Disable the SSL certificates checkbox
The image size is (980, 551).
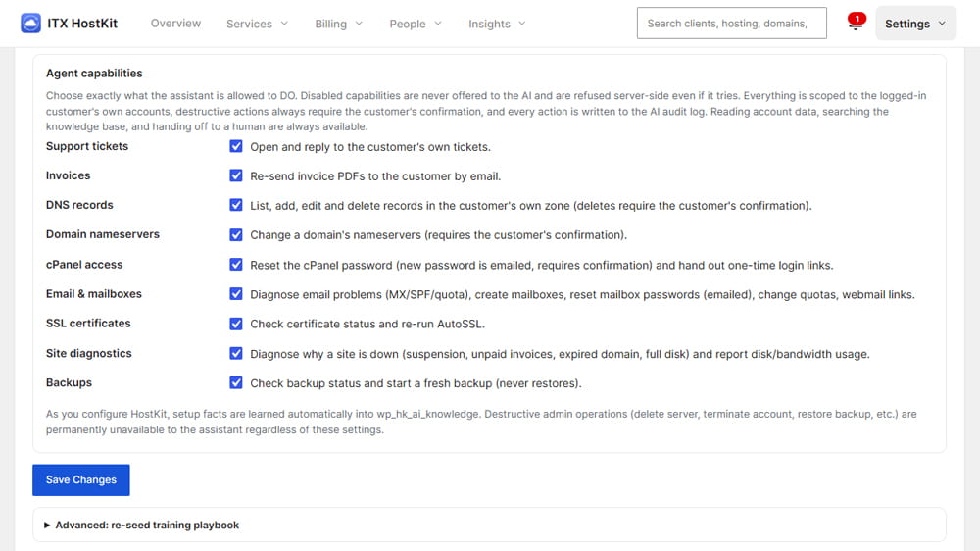(x=235, y=324)
